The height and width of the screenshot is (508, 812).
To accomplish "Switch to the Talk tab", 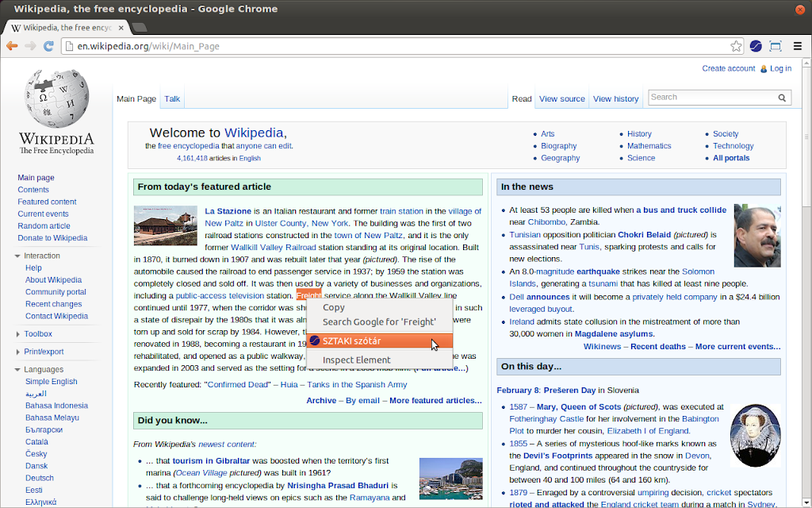I will 172,98.
